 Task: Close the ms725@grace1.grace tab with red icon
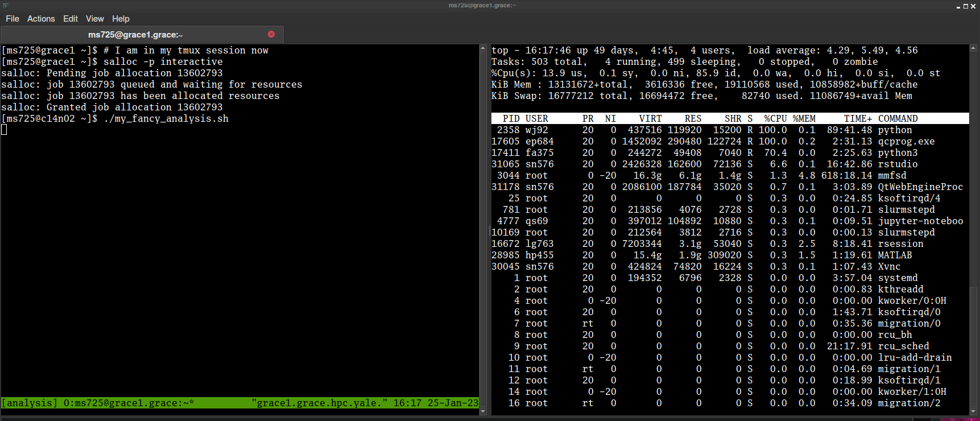(x=271, y=34)
